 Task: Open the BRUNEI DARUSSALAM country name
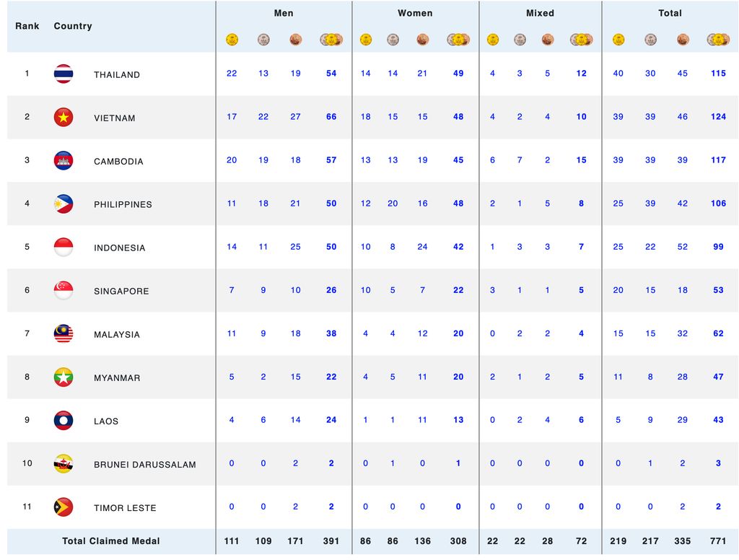145,465
